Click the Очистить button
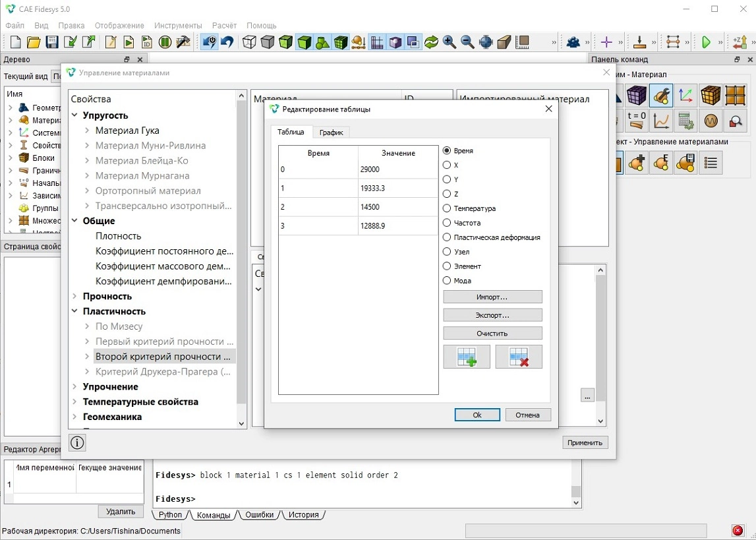This screenshot has height=540, width=756. [492, 333]
